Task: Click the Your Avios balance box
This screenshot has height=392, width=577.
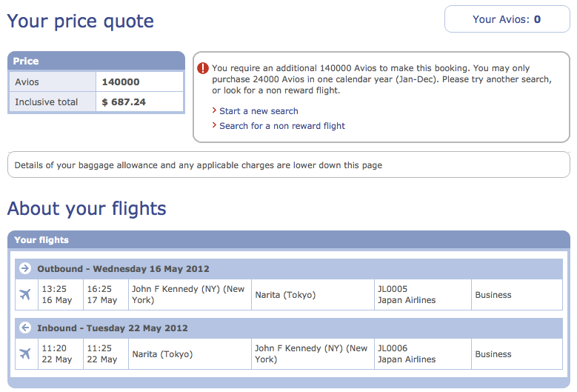Action: [x=507, y=19]
